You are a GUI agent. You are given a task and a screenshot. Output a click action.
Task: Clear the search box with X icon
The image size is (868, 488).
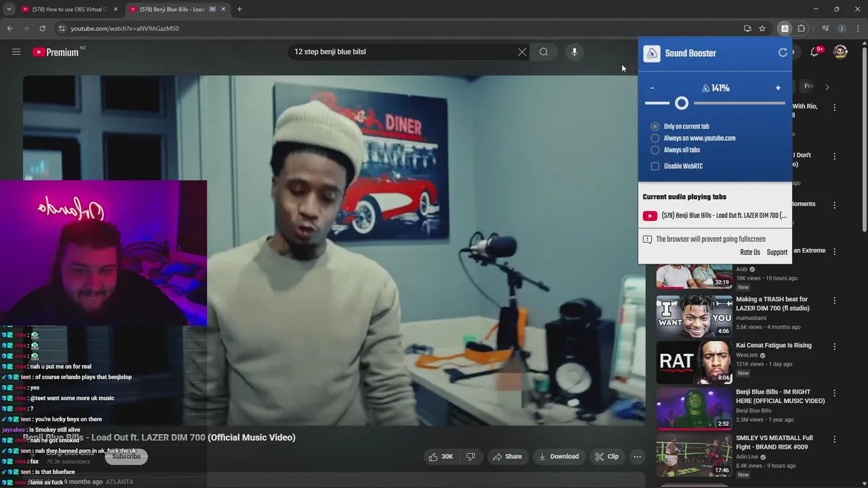(x=522, y=52)
